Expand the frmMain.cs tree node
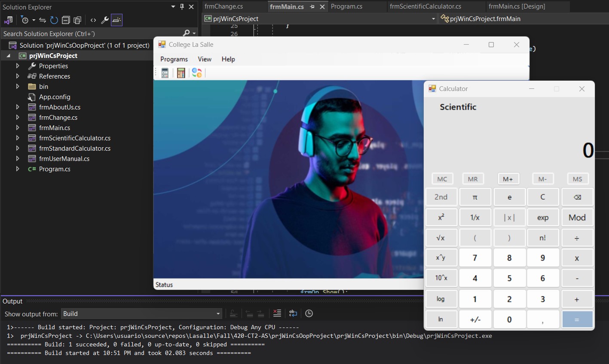Screen dimensions: 609x364 tap(18, 128)
